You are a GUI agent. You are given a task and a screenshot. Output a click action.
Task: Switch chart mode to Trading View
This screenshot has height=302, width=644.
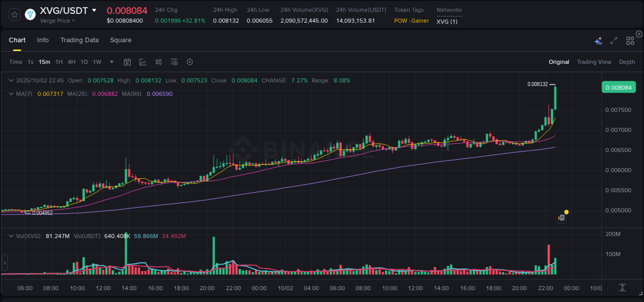click(x=594, y=61)
